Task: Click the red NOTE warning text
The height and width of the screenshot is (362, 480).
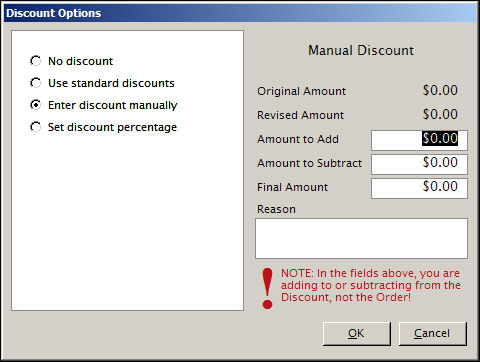Action: click(371, 285)
